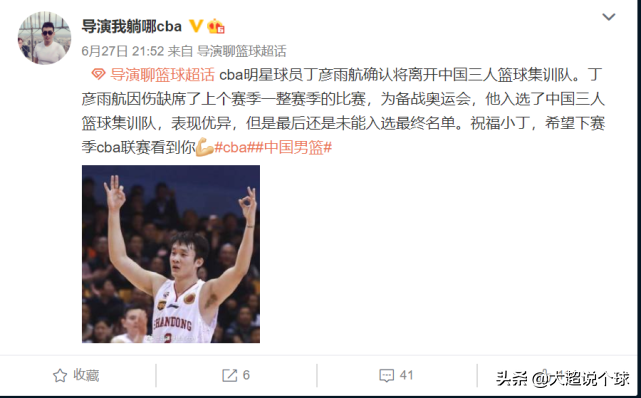Enlarge the basketball player photo
The height and width of the screenshot is (398, 641).
(171, 254)
